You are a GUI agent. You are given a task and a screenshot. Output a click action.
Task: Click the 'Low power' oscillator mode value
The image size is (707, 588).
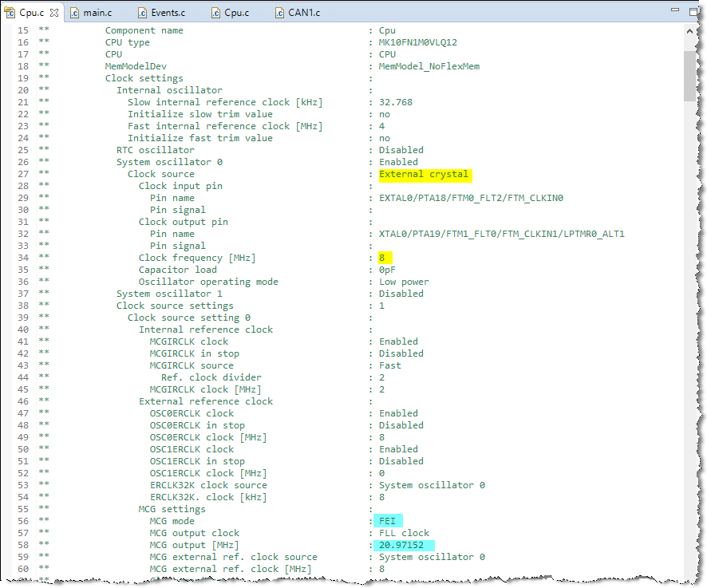[x=404, y=282]
